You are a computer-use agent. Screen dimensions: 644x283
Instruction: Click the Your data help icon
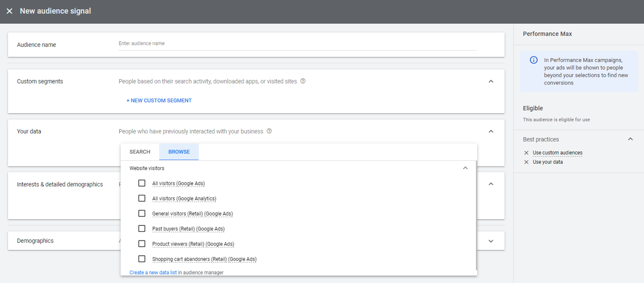point(269,131)
